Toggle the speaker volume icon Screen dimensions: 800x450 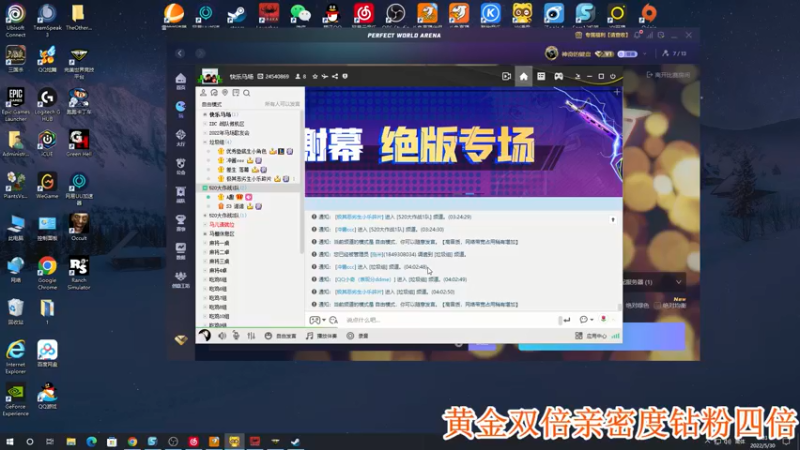[222, 336]
